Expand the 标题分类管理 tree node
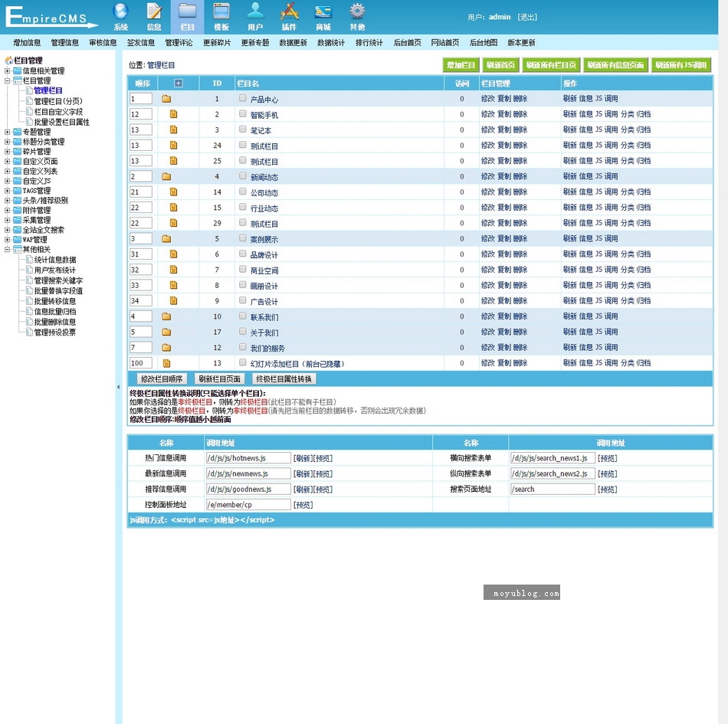728x724 pixels. pos(7,142)
